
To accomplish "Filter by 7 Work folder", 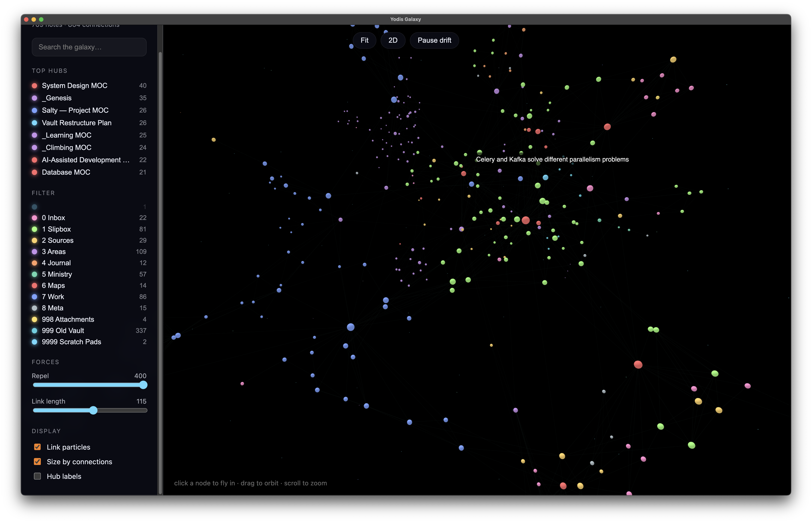I will (89, 297).
